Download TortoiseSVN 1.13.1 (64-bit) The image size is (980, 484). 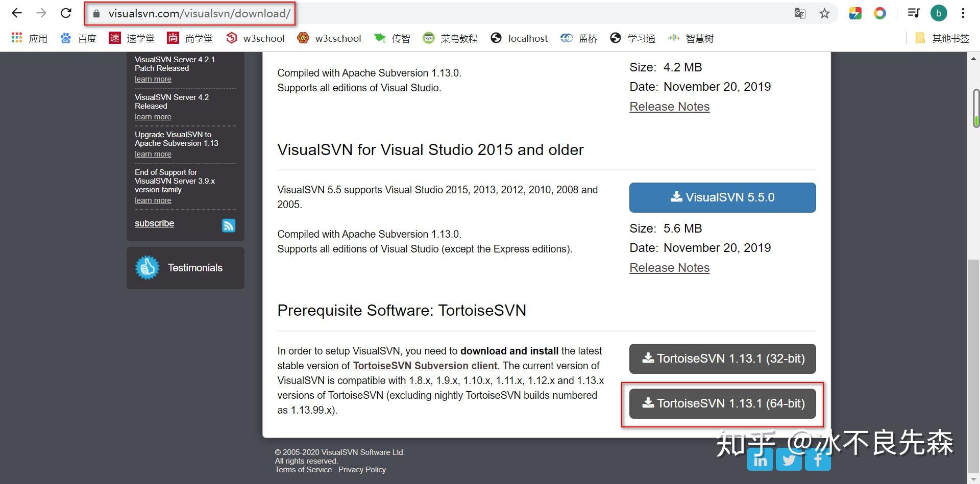722,403
